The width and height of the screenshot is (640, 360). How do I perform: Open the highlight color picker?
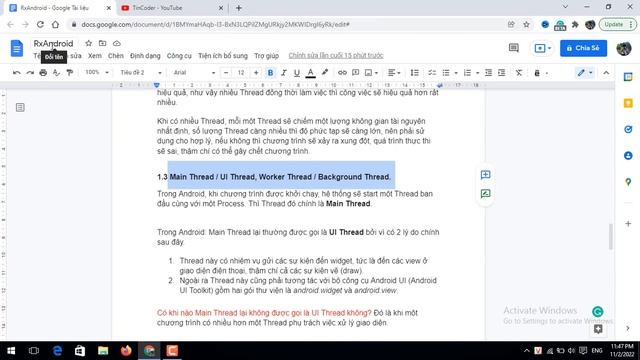tap(324, 73)
